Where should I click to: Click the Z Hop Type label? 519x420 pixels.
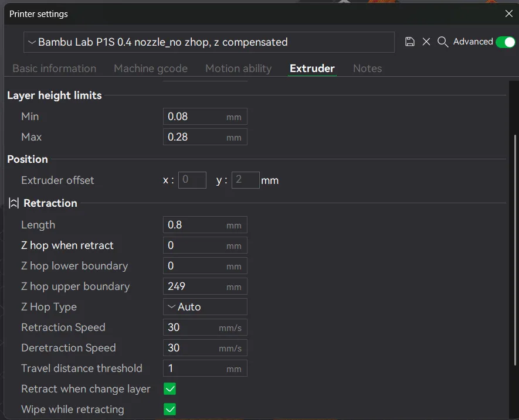[49, 307]
